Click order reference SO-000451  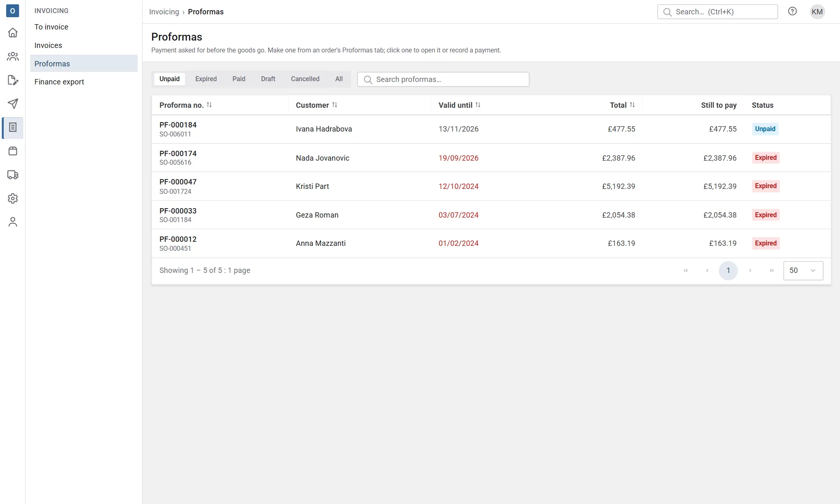[x=175, y=249]
